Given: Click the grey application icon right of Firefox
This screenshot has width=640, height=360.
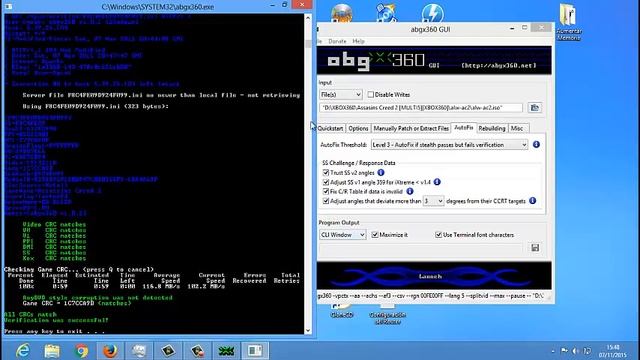Looking at the screenshot, I should (x=139, y=351).
